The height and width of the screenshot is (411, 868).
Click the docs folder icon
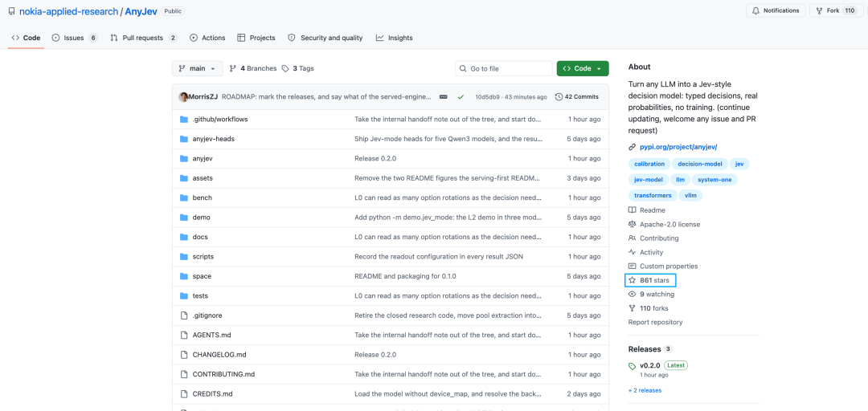[184, 237]
